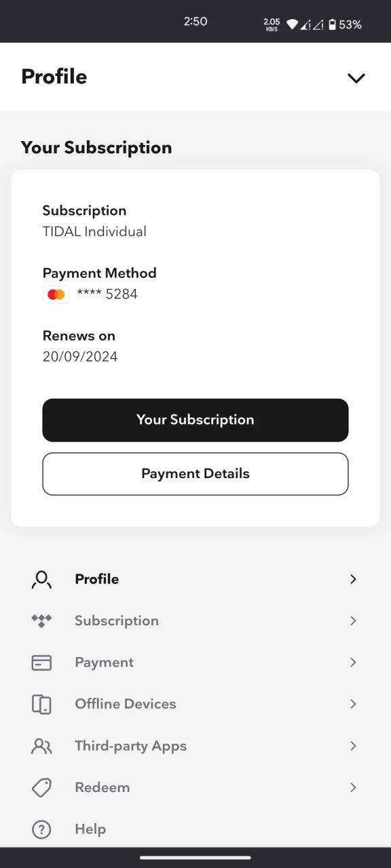
Task: Open the Third-party Apps menu item
Action: tap(195, 746)
